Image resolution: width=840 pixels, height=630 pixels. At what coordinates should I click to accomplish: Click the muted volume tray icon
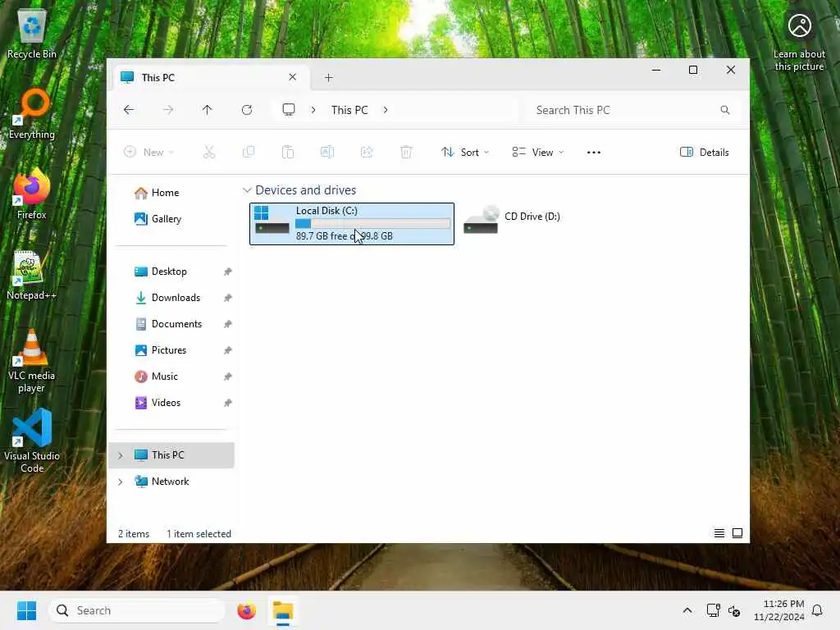pos(734,610)
